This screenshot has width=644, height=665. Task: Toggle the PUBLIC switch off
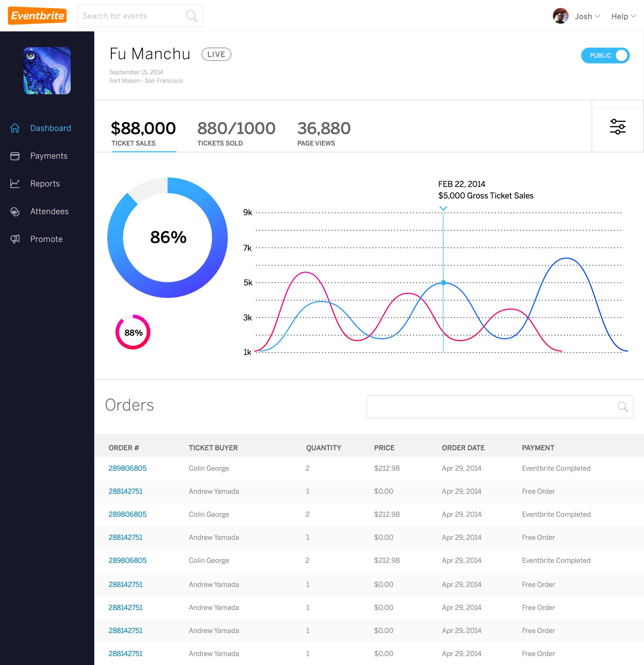(x=605, y=55)
